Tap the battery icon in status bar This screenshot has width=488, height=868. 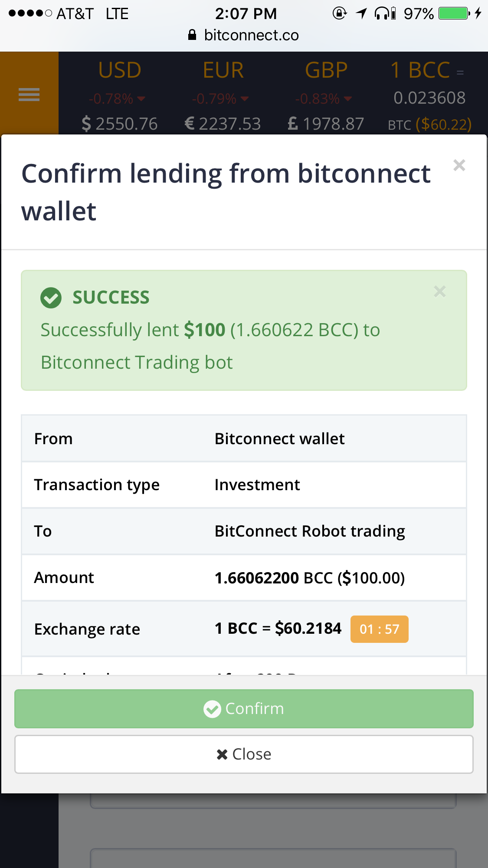pyautogui.click(x=454, y=13)
